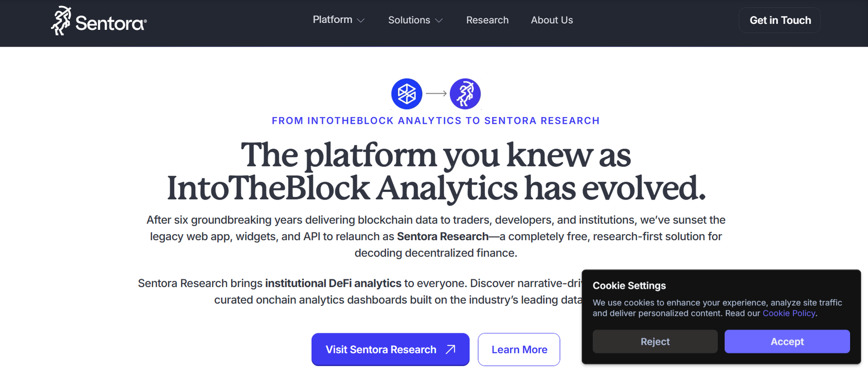This screenshot has height=372, width=868.
Task: Click the Sentora wordmark text in header
Action: [111, 23]
